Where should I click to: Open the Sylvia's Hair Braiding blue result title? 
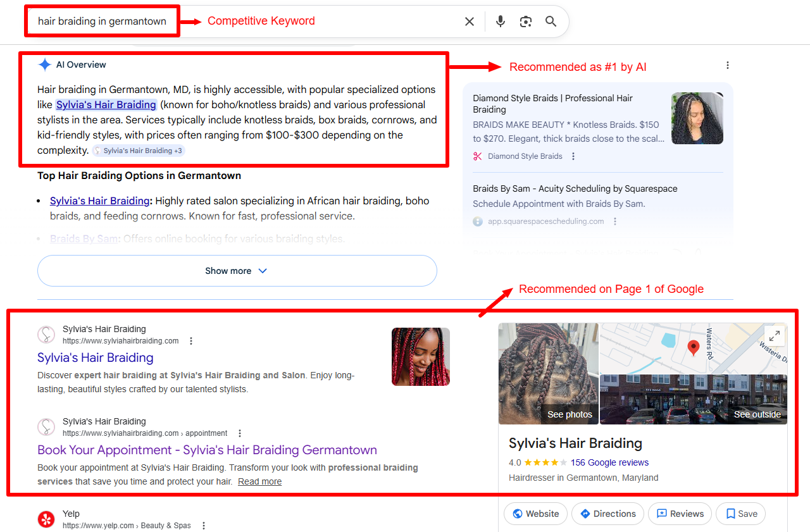coord(96,357)
